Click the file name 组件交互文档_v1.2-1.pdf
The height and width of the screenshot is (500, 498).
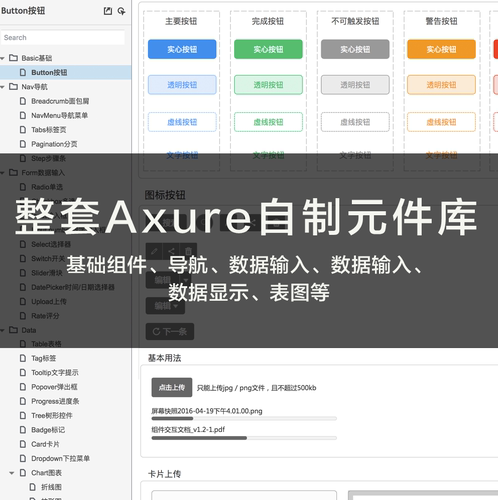[x=188, y=430]
